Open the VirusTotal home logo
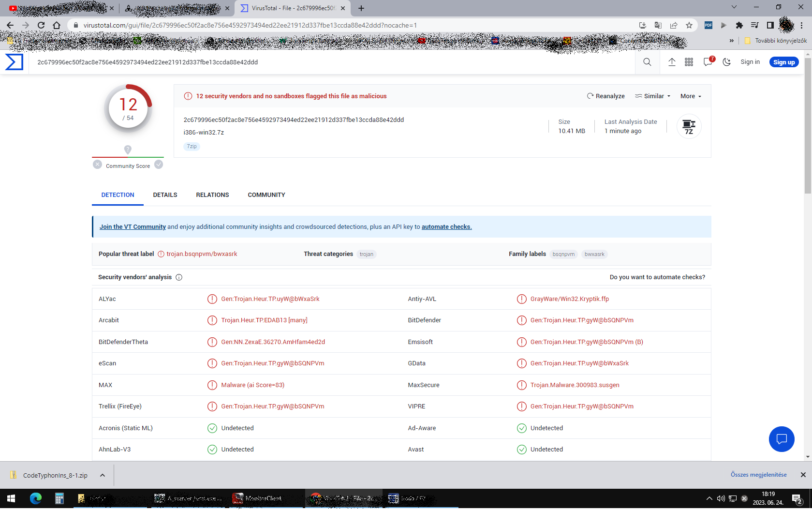This screenshot has width=812, height=511. coord(14,62)
